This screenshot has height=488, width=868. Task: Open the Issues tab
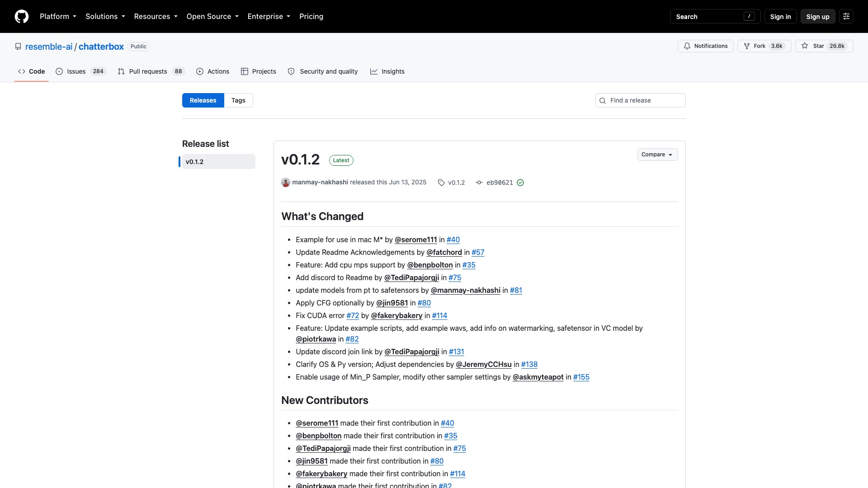click(x=81, y=71)
